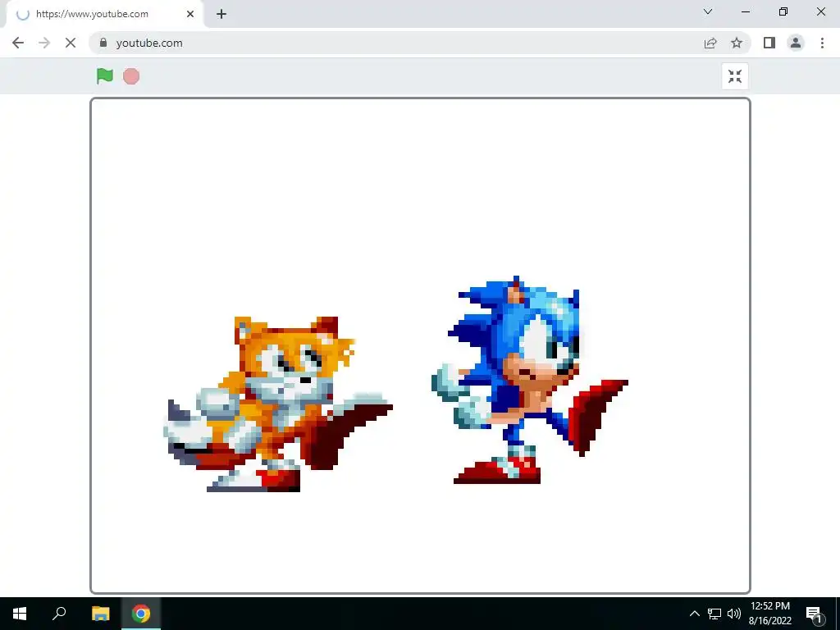Open the notification center
Viewport: 840px width, 630px height.
815,614
